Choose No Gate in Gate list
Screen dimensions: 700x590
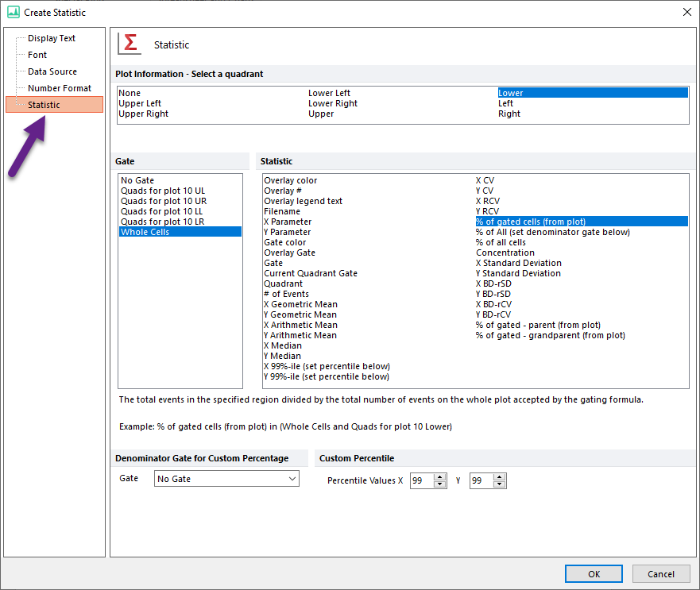(137, 180)
